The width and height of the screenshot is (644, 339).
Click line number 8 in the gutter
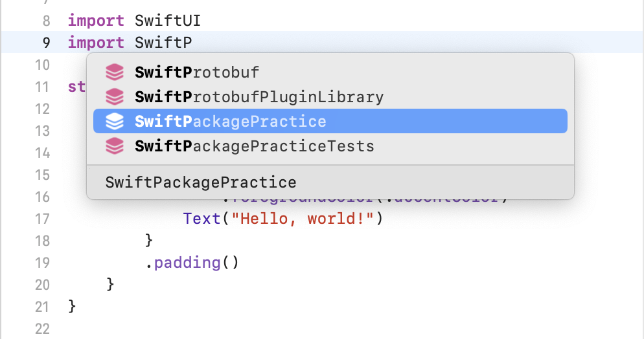click(x=46, y=21)
